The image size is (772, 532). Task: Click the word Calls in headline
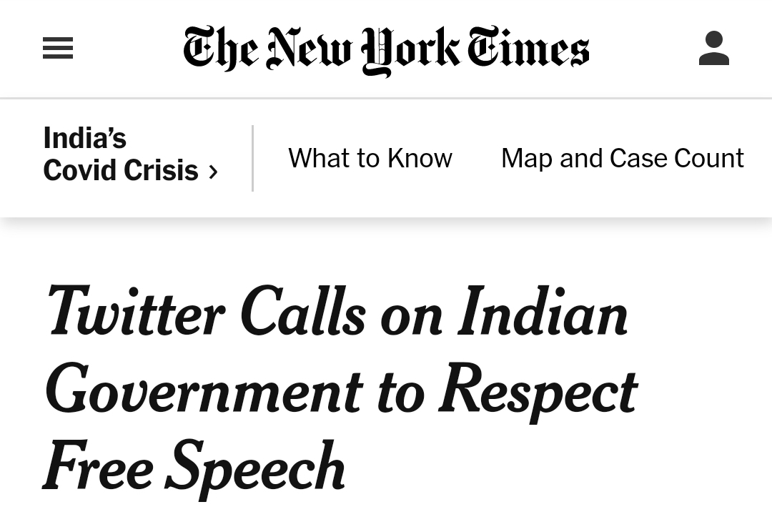coord(302,313)
